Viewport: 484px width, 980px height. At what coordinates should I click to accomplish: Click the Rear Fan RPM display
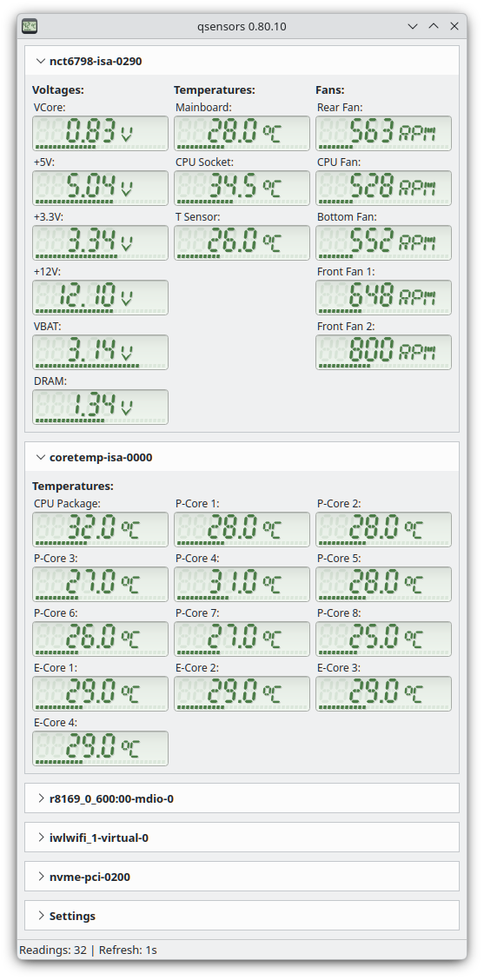(383, 133)
